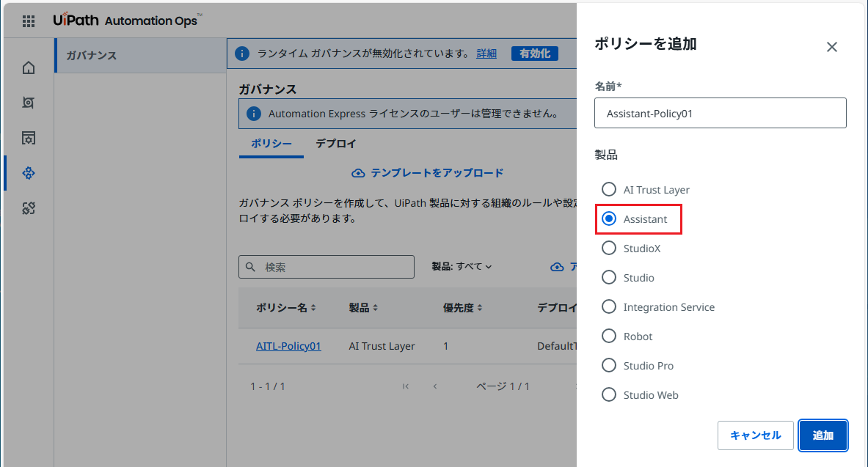The image size is (868, 467).
Task: Click the magnifier icon in search box
Action: click(251, 268)
